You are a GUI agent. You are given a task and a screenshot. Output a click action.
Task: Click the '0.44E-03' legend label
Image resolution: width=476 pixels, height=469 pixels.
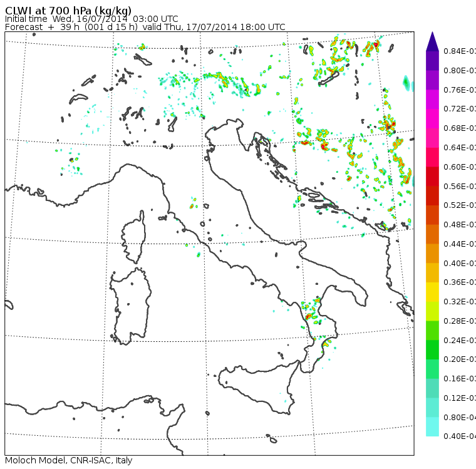[x=460, y=244]
